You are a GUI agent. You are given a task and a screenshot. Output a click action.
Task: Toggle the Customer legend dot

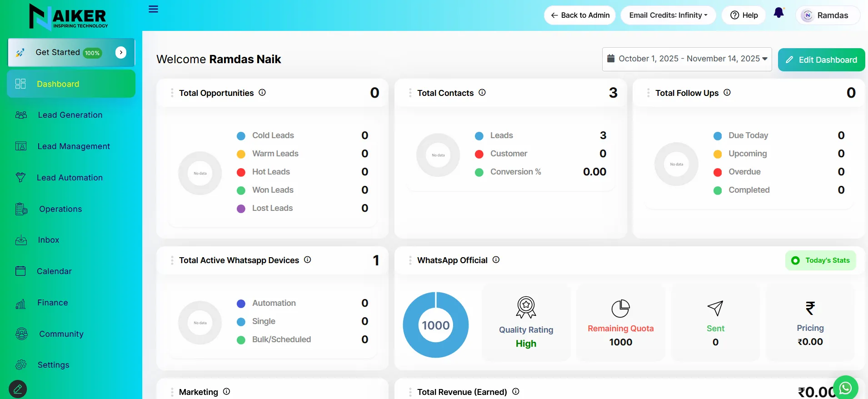(479, 154)
